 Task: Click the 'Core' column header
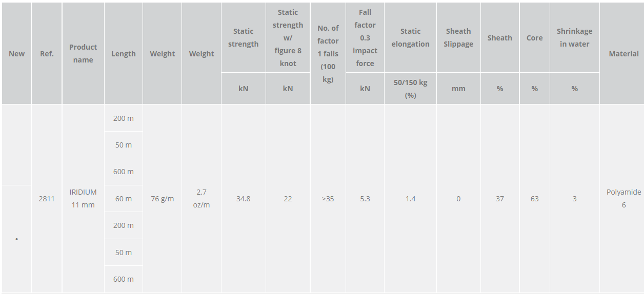coord(534,37)
